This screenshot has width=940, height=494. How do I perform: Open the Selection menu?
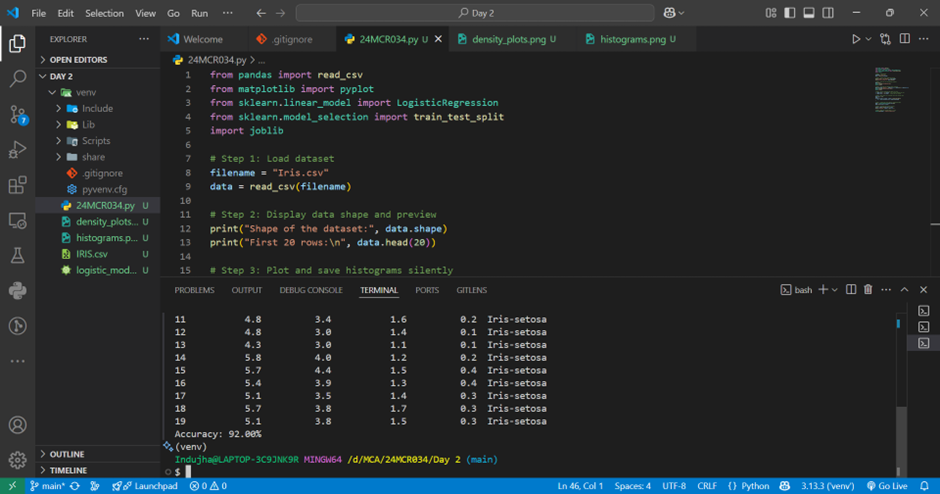pyautogui.click(x=104, y=13)
